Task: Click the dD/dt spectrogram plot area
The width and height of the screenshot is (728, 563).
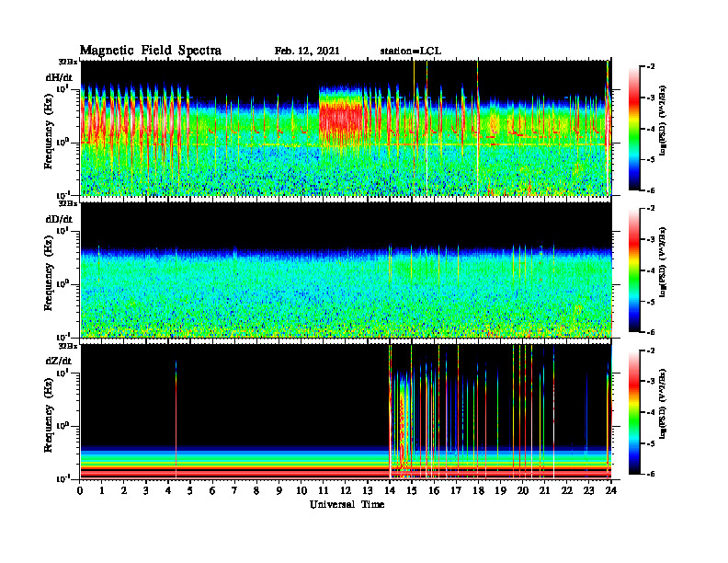Action: [346, 270]
